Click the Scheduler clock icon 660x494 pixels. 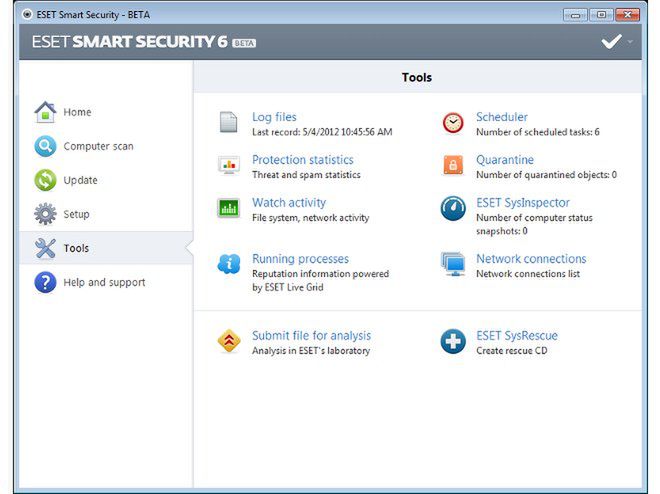point(453,123)
